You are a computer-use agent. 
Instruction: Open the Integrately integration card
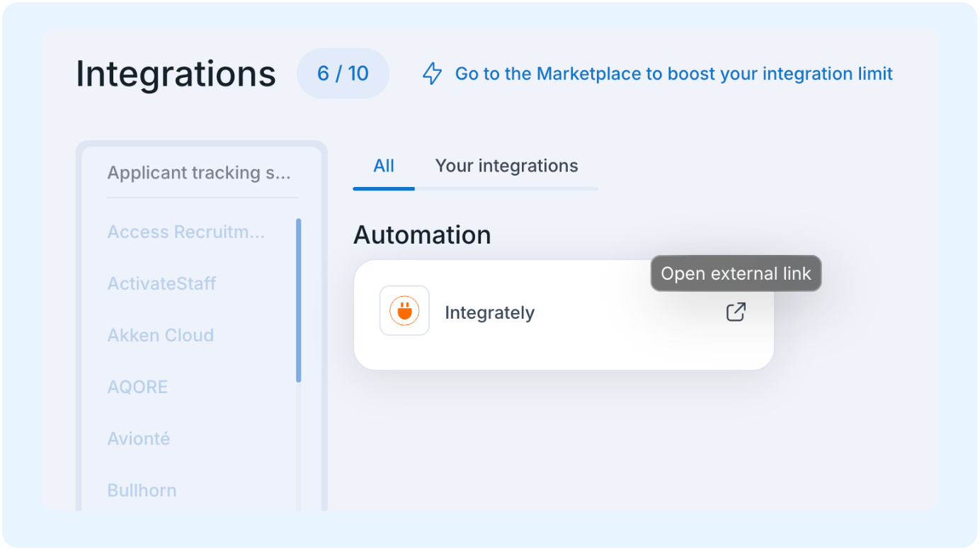click(x=564, y=314)
